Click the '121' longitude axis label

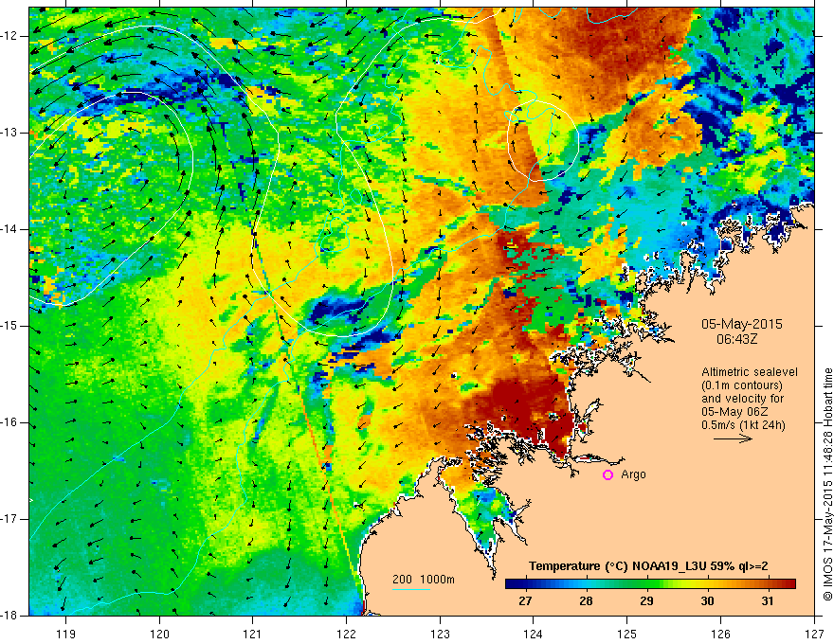[x=253, y=634]
